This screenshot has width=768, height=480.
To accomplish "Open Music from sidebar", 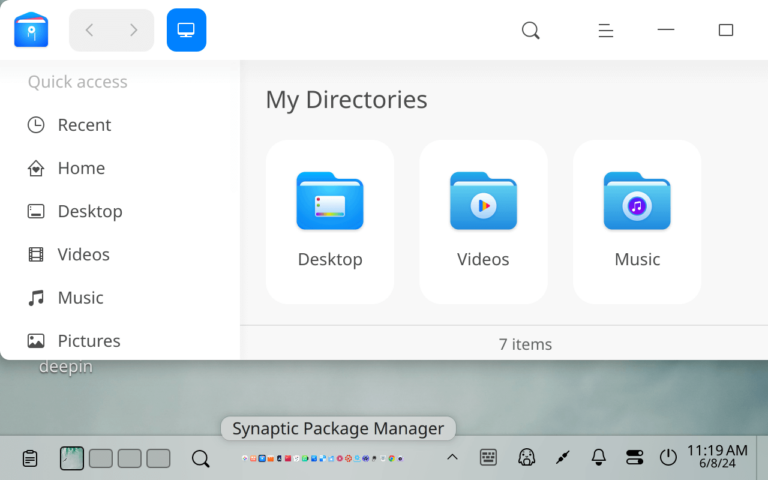I will (80, 297).
